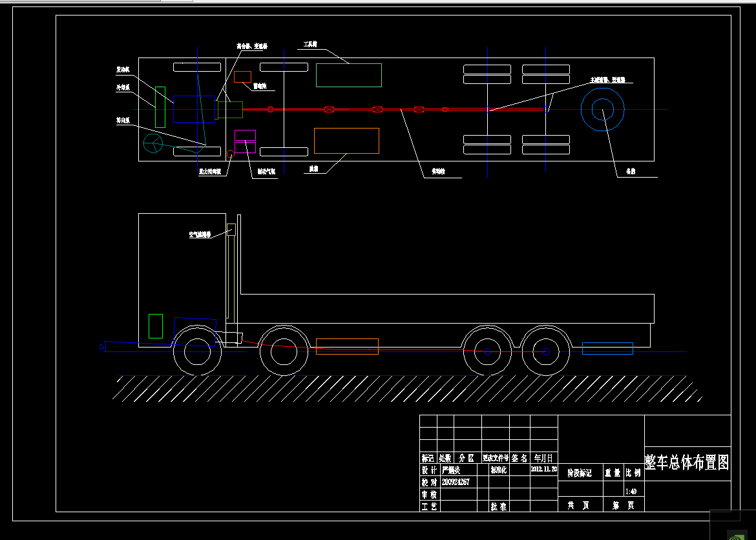Select the tall green radiator rectangle in top view

(x=160, y=107)
